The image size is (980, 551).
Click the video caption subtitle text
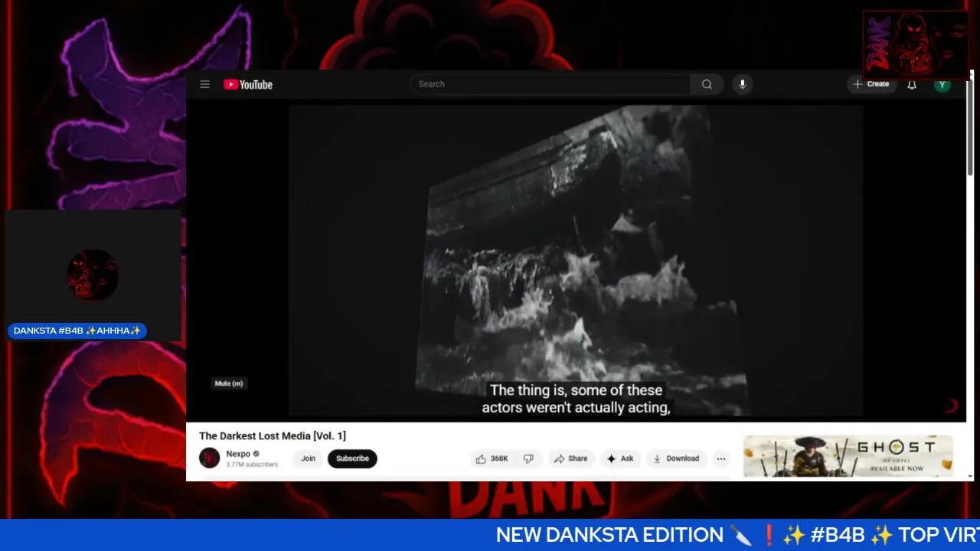576,399
